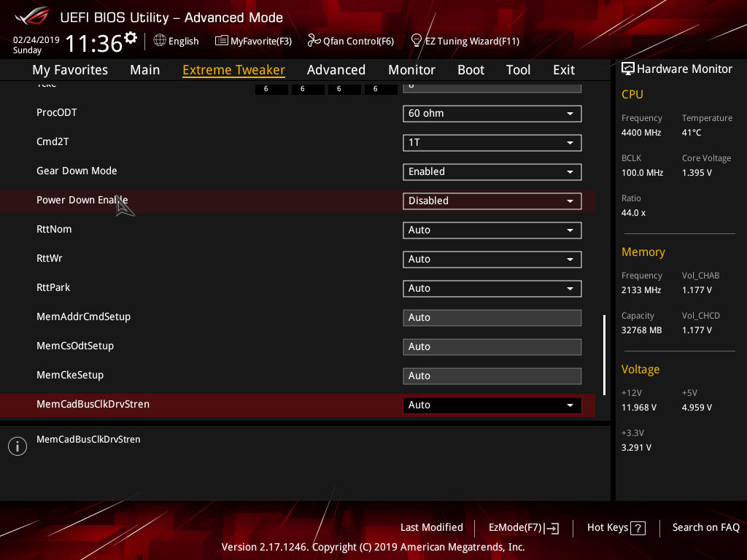Open the MemCadBusClkDrvStren dropdown
Screen dimensions: 747x560
(492, 405)
